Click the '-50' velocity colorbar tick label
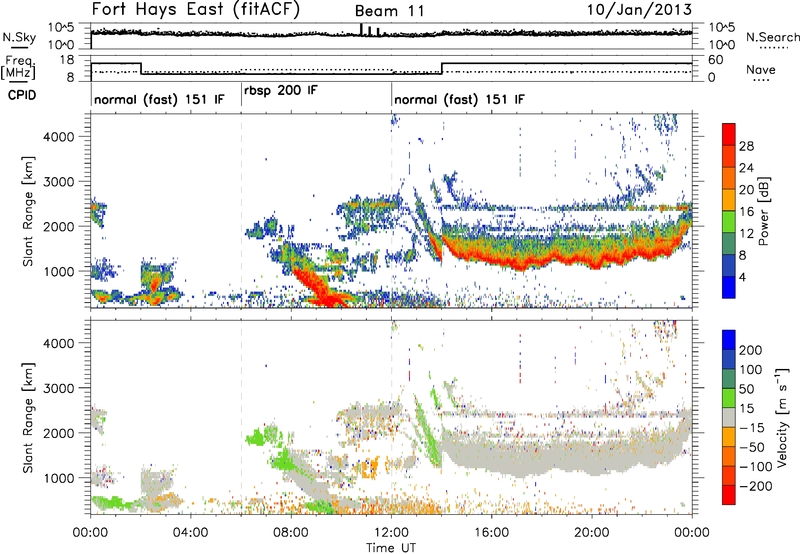The height and width of the screenshot is (554, 800). (752, 447)
